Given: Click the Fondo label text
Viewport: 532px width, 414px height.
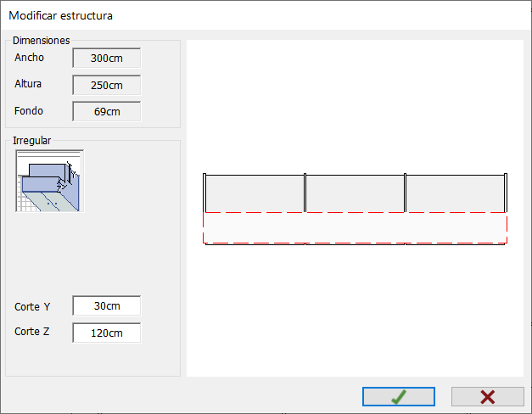Looking at the screenshot, I should 29,111.
